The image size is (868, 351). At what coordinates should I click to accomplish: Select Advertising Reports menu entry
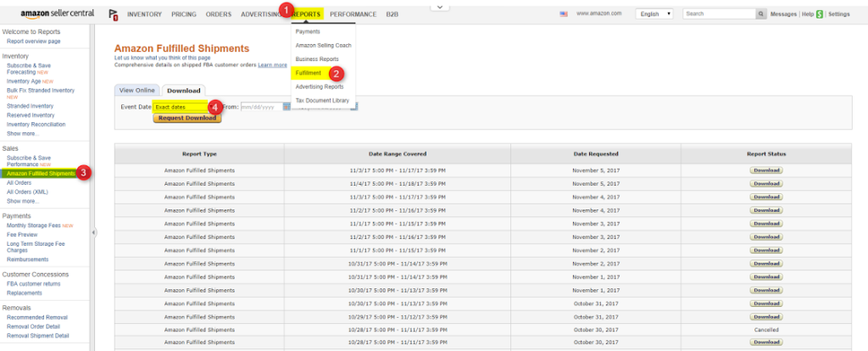320,87
